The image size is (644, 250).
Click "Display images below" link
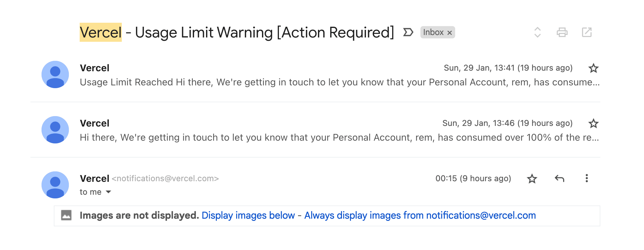click(248, 215)
